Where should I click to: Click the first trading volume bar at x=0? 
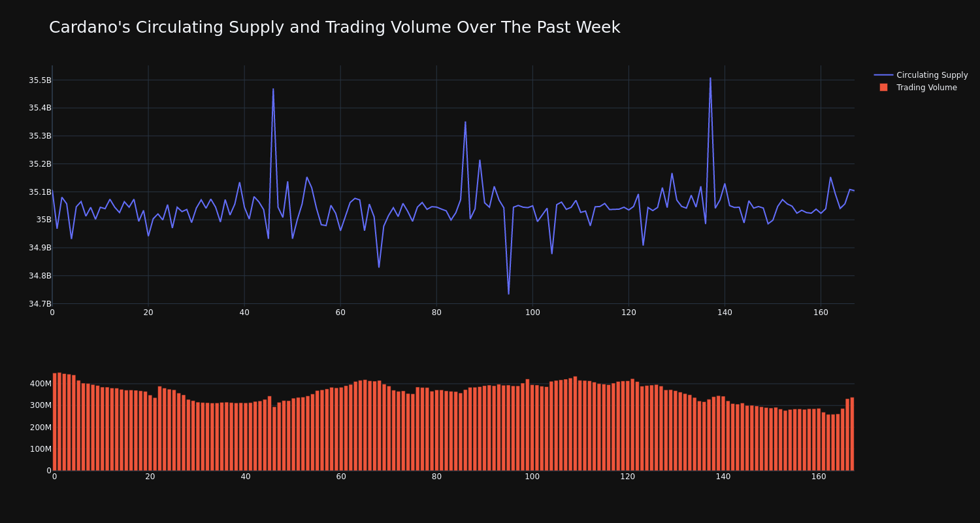[x=54, y=422]
